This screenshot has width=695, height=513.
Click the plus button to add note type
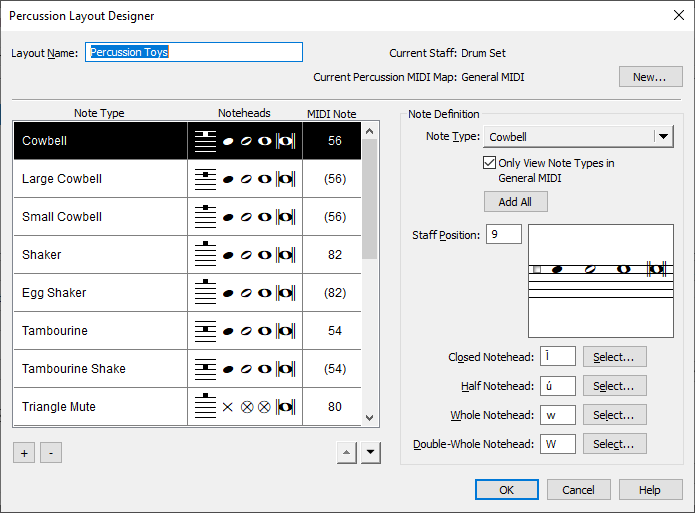[23, 453]
